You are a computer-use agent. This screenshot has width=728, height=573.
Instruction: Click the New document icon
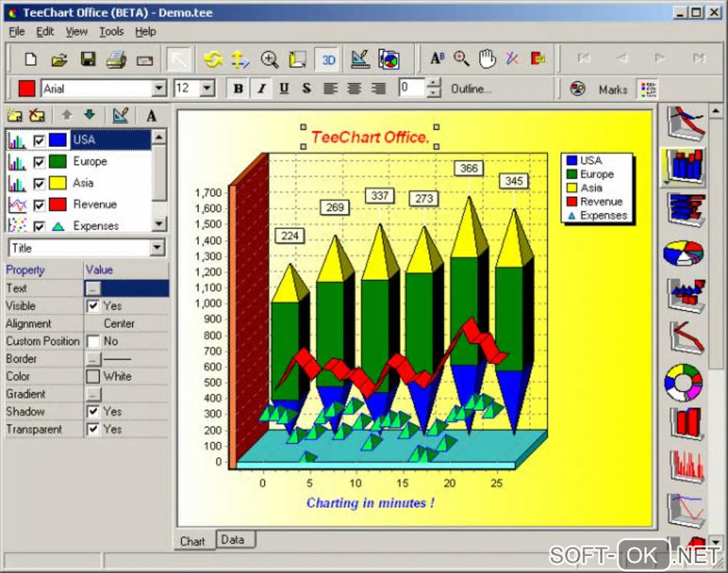(x=31, y=59)
